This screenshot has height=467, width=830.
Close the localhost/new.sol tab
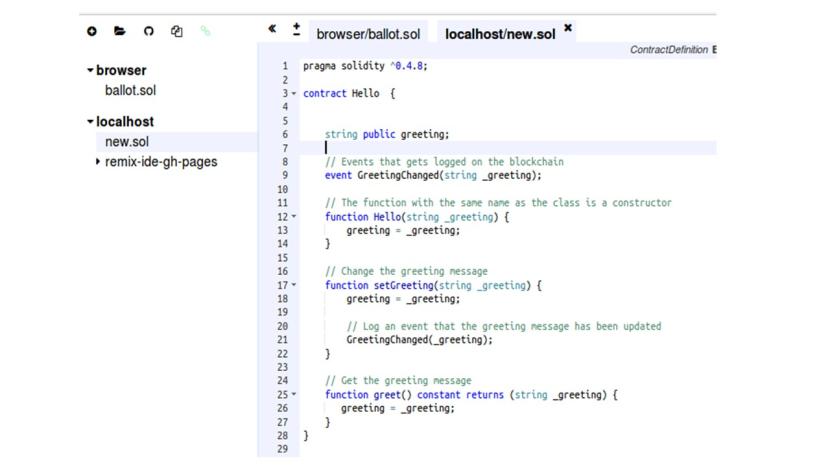point(569,27)
